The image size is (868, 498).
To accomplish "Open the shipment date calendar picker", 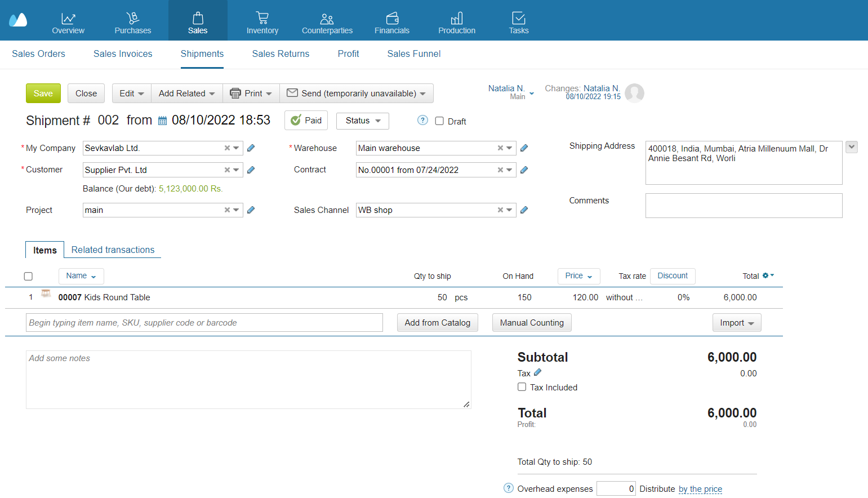I will 162,121.
